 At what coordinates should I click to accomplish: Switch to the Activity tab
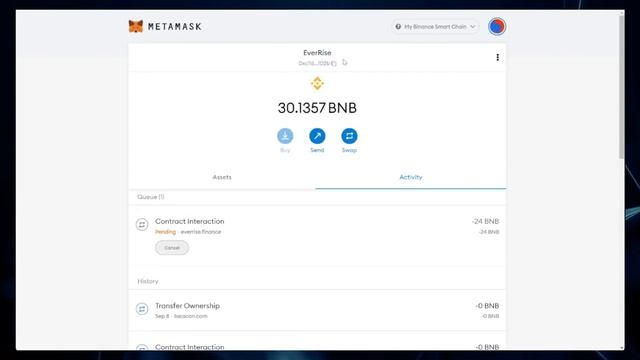coord(411,177)
